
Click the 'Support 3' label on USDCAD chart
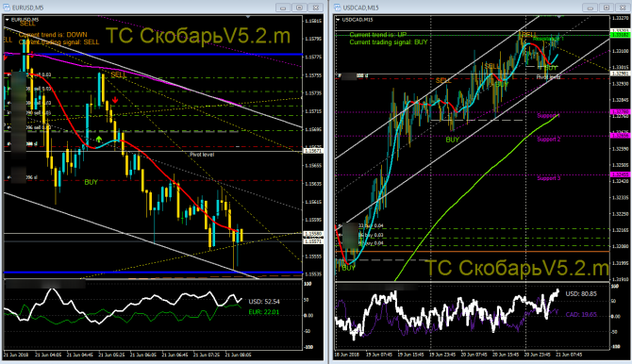549,178
